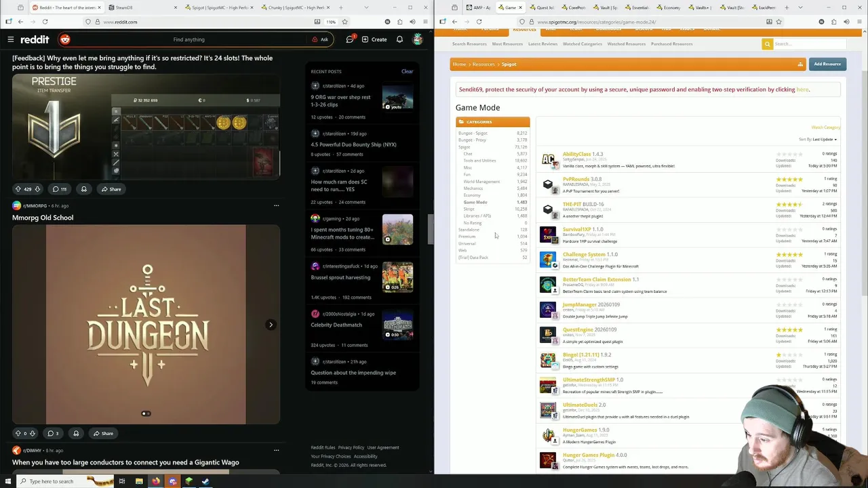868x488 pixels.
Task: Open options menu of r/DIWHY post
Action: (276, 450)
